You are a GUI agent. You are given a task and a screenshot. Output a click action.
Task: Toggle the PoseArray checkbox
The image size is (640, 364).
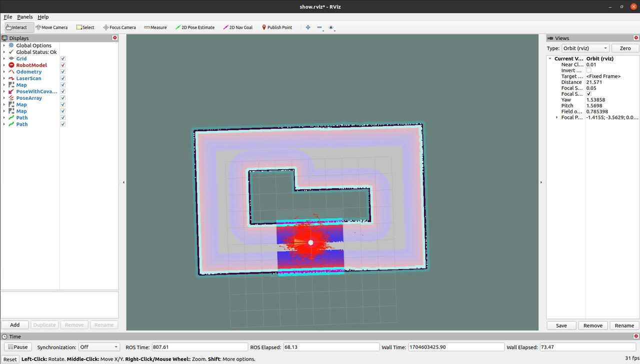63,98
